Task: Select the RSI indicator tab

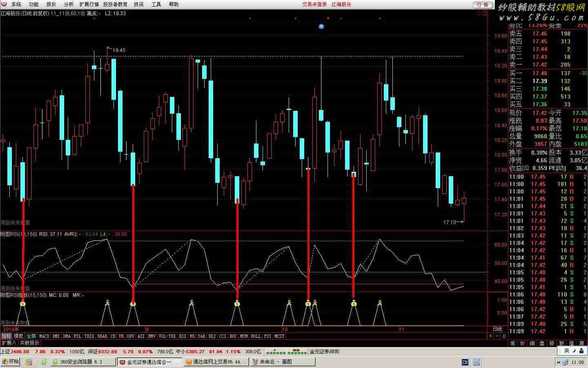Action: coord(183,336)
